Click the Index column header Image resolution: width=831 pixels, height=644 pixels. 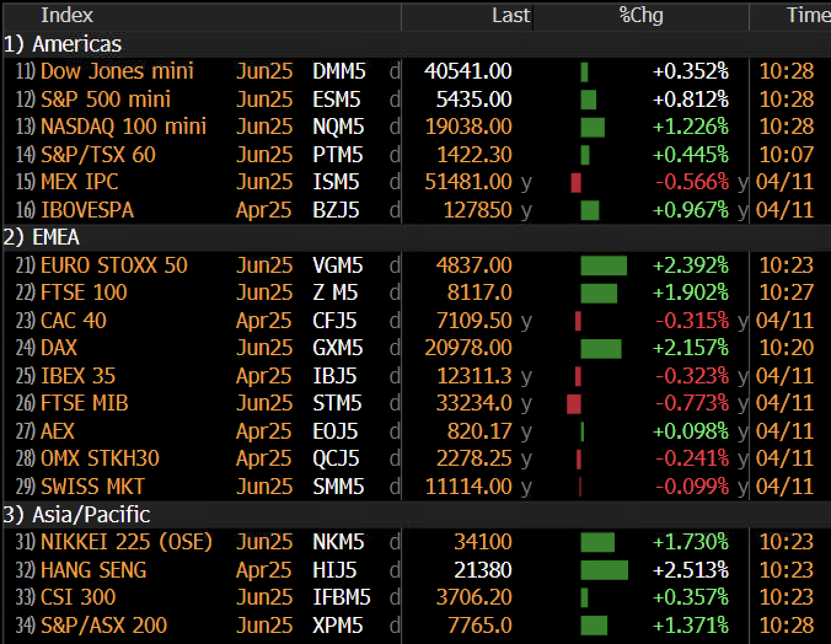[67, 15]
